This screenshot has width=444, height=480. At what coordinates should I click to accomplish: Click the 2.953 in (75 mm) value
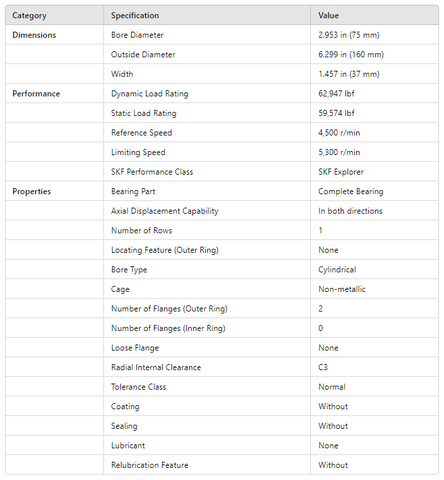(349, 35)
